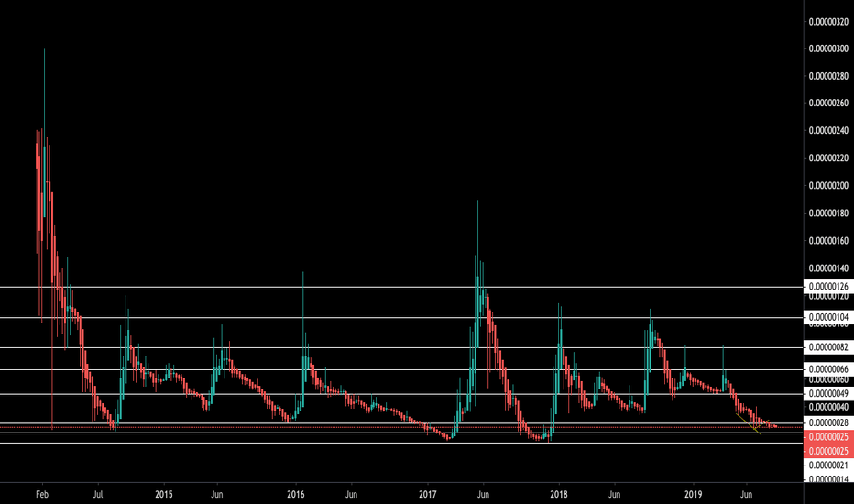Select the white 0.00000082 level price tag

pyautogui.click(x=828, y=347)
